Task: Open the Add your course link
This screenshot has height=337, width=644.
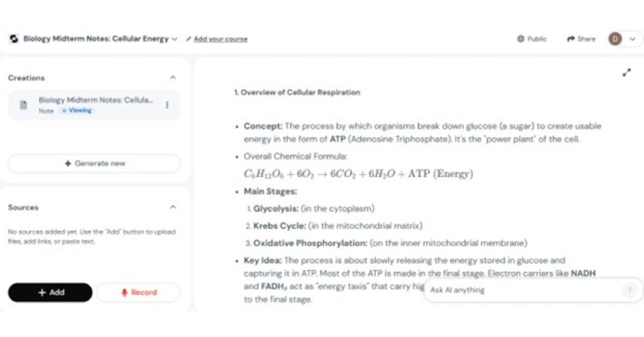Action: [x=221, y=39]
